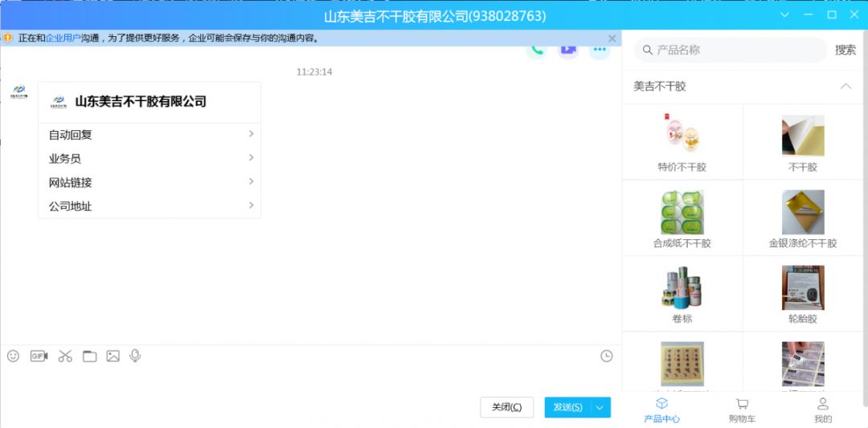This screenshot has height=428, width=868.
Task: Click the 11:23:14 timestamp
Action: click(314, 72)
